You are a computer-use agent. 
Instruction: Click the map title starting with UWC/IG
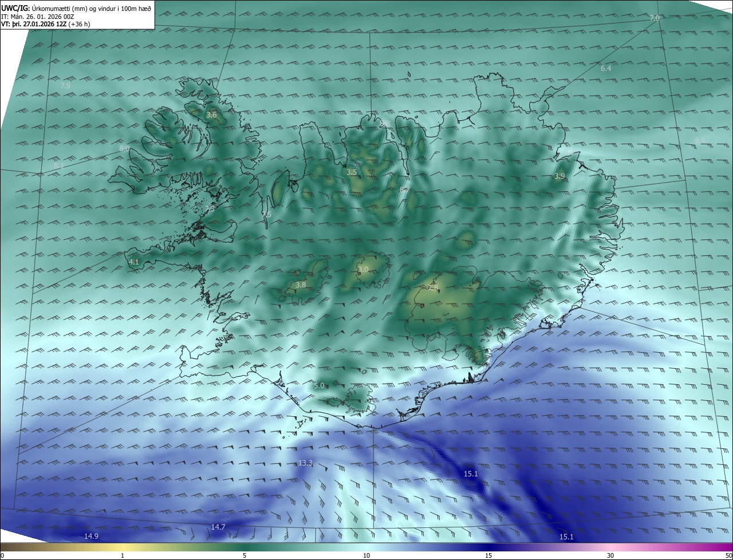77,7
